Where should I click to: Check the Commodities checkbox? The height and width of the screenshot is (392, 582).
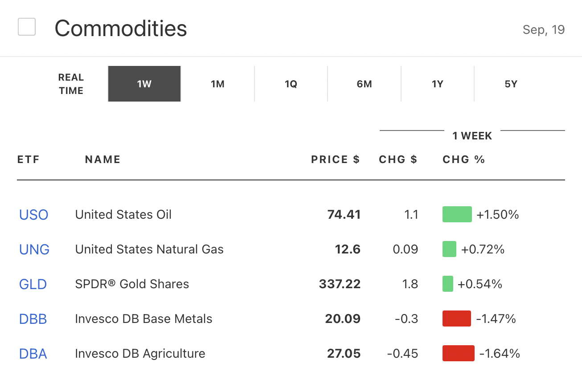(x=27, y=27)
